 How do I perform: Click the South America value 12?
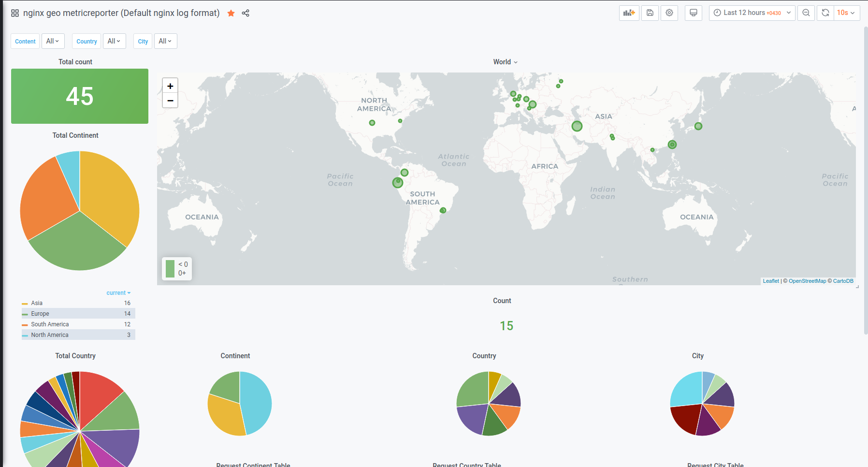(127, 324)
